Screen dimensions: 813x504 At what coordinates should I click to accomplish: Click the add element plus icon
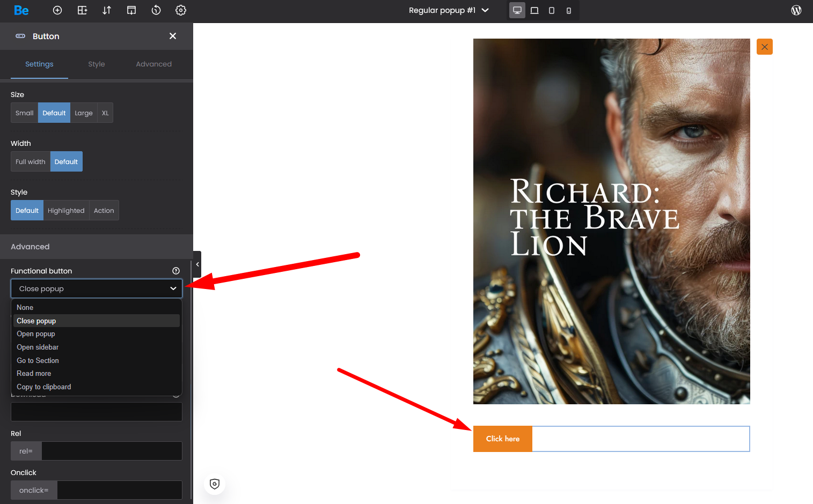pyautogui.click(x=57, y=10)
